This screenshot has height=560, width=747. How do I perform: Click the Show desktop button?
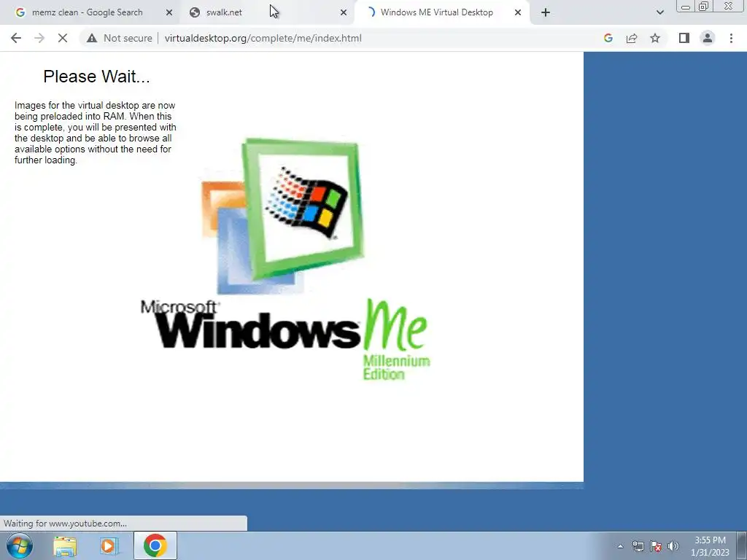click(742, 545)
